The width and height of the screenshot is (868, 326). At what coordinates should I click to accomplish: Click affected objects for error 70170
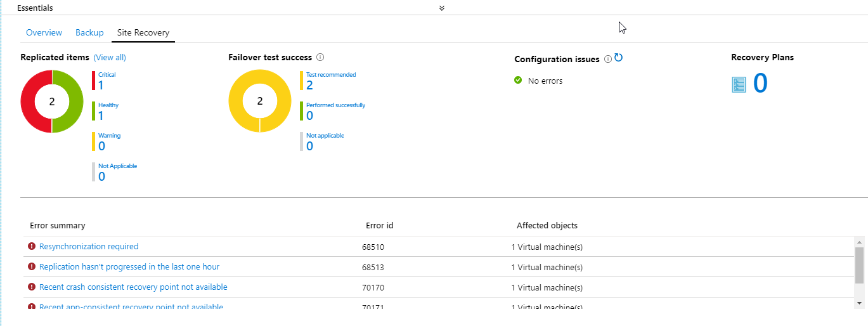click(547, 288)
